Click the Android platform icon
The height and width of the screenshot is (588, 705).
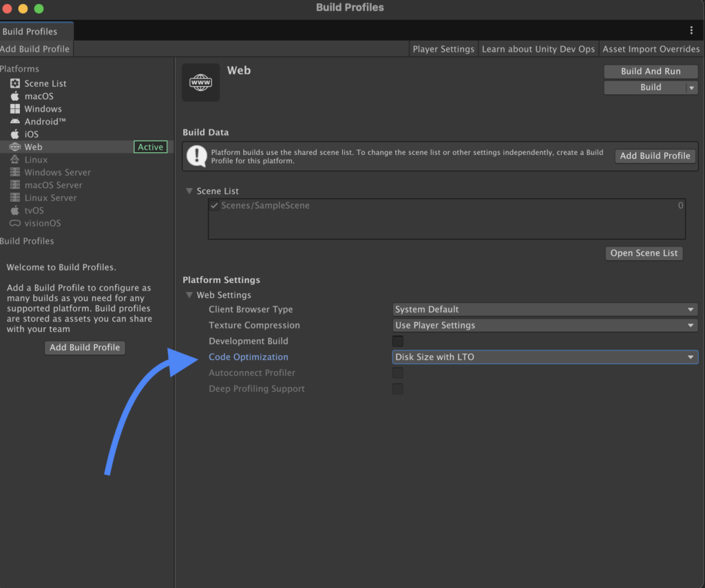click(x=14, y=122)
